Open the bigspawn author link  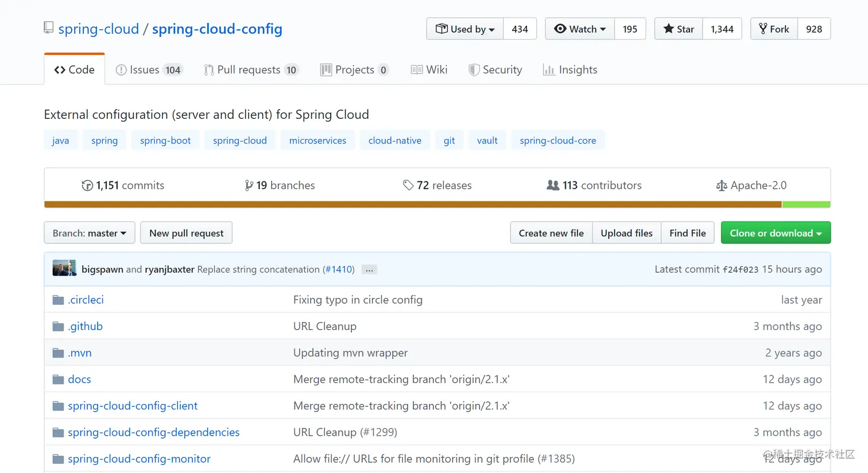102,269
